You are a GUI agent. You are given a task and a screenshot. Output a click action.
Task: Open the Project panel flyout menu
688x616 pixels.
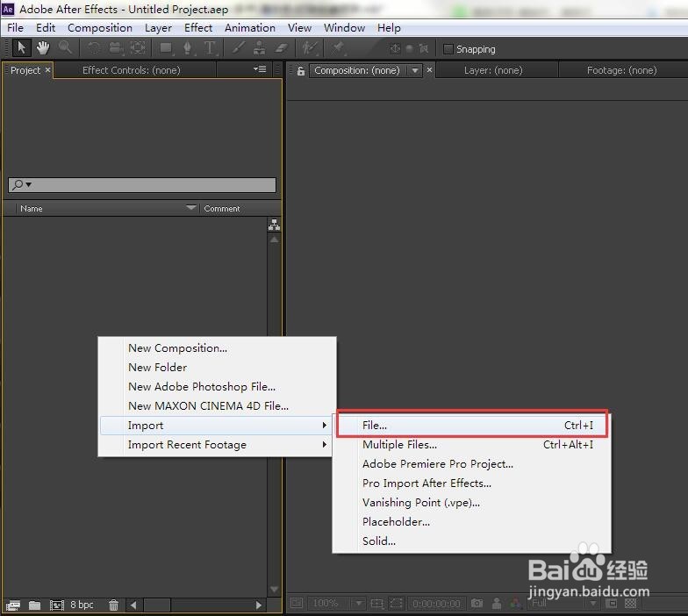260,68
